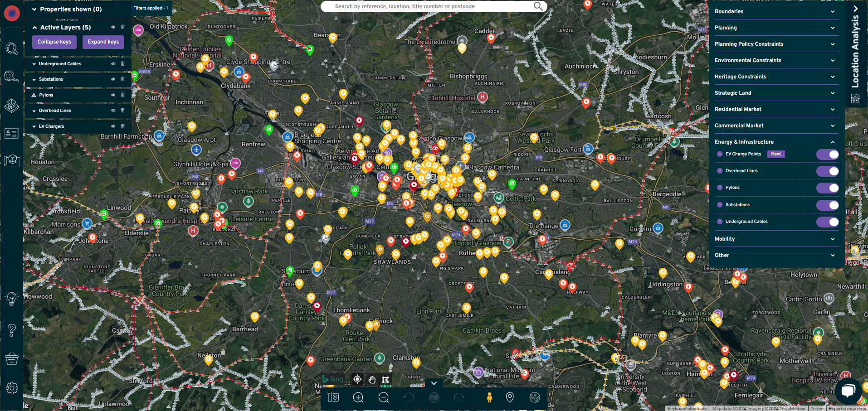Image resolution: width=868 pixels, height=411 pixels.
Task: Open the settings gear in the left sidebar
Action: 12,388
